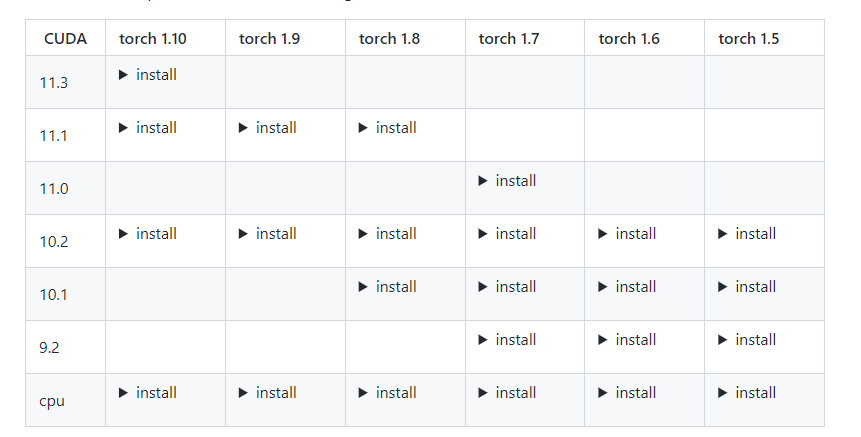Expand install for CUDA 11.0 torch 1.7
The width and height of the screenshot is (861, 437).
click(x=508, y=181)
